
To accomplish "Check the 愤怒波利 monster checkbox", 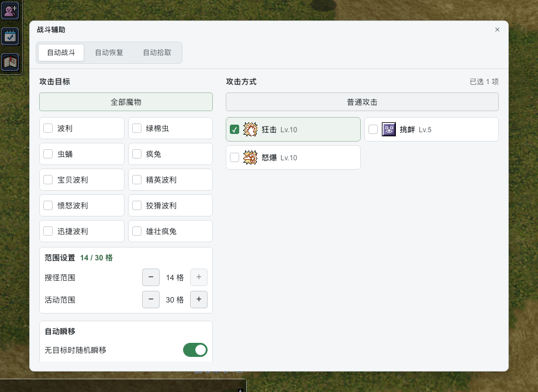I will 48,205.
